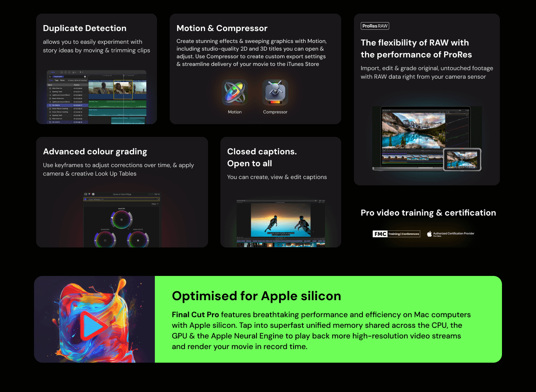Click the Motion app icon

click(235, 92)
